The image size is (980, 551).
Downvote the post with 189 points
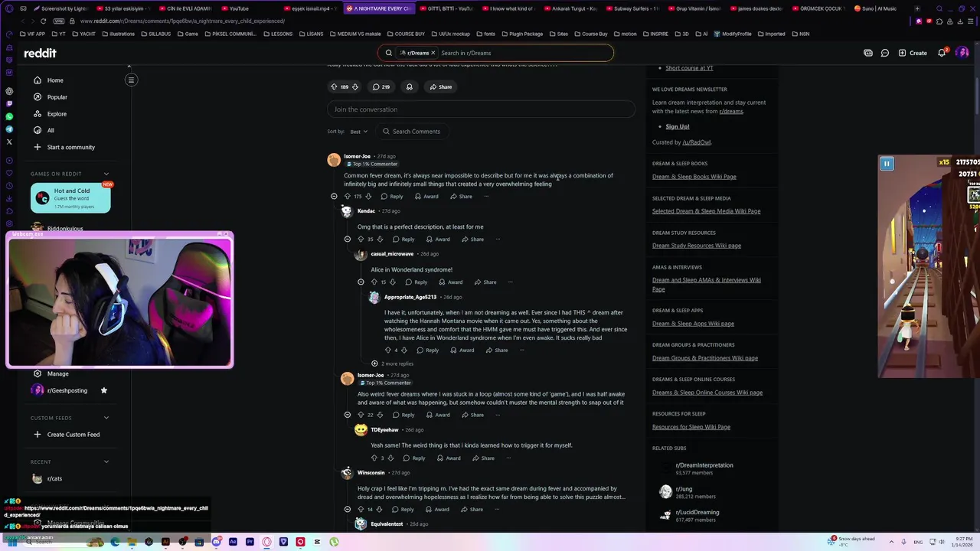(354, 86)
